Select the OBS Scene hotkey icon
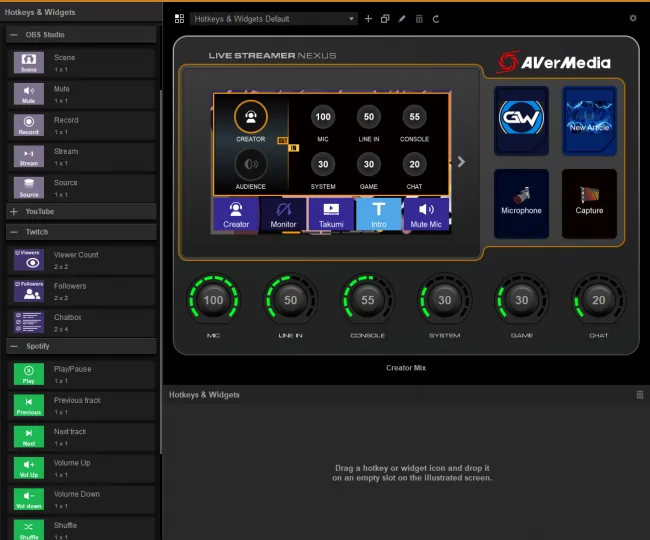The image size is (650, 540). [x=29, y=63]
